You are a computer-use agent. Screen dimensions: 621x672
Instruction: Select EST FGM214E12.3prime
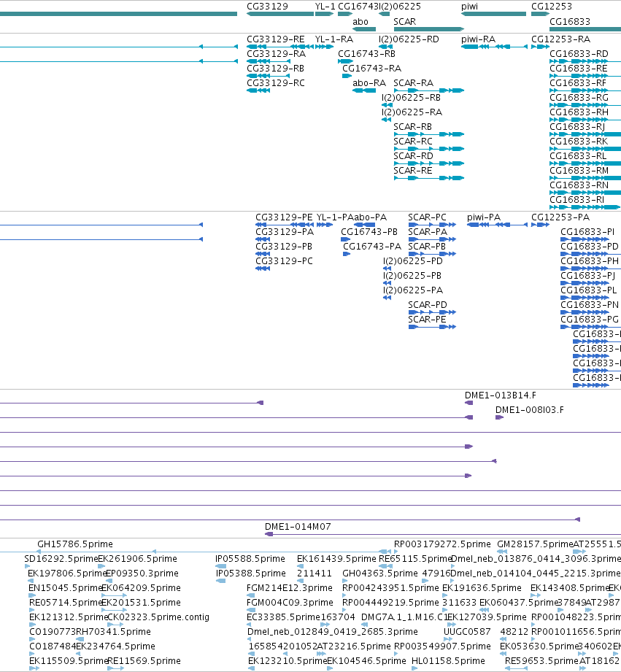click(290, 587)
